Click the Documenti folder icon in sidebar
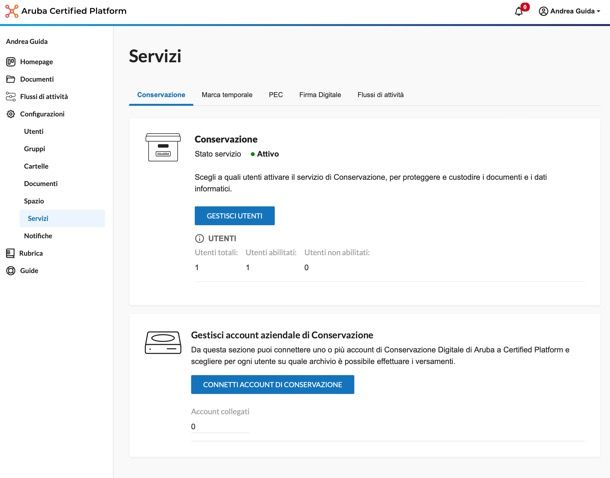 point(11,79)
